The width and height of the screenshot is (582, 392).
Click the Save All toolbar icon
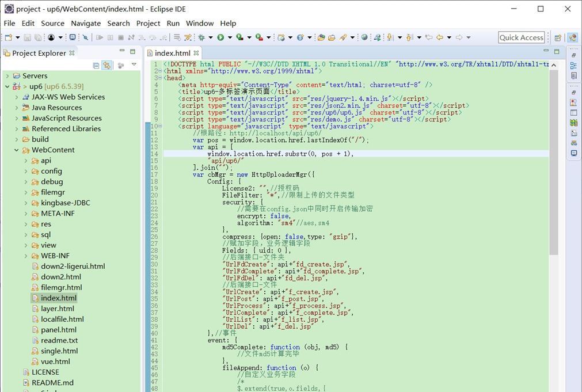point(38,37)
